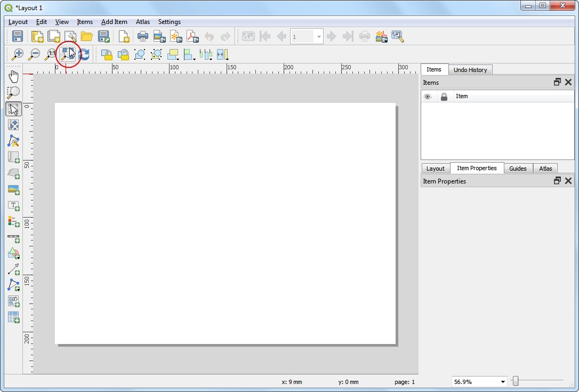Click the Save Project button

17,36
